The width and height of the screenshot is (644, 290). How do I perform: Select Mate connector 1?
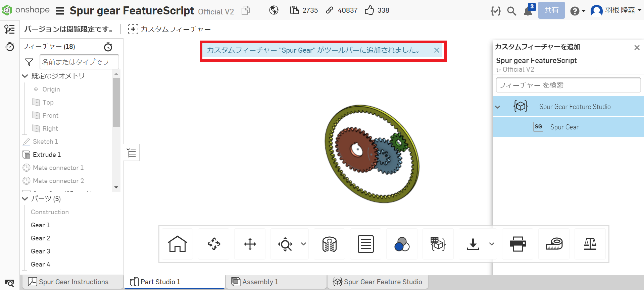click(x=58, y=168)
